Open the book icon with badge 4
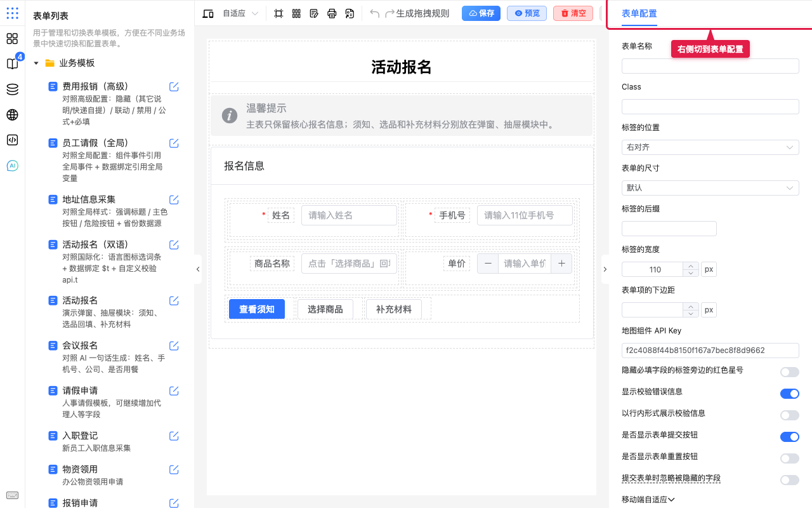This screenshot has height=508, width=812. [x=12, y=64]
